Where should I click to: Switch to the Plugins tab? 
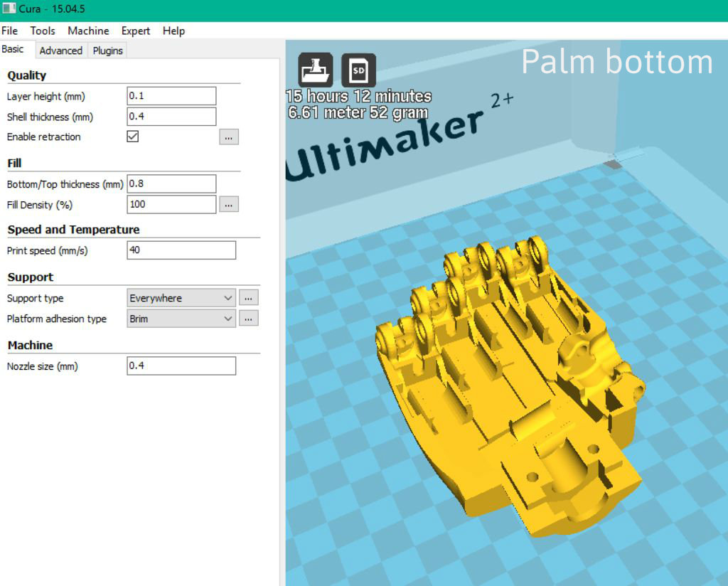pos(108,50)
